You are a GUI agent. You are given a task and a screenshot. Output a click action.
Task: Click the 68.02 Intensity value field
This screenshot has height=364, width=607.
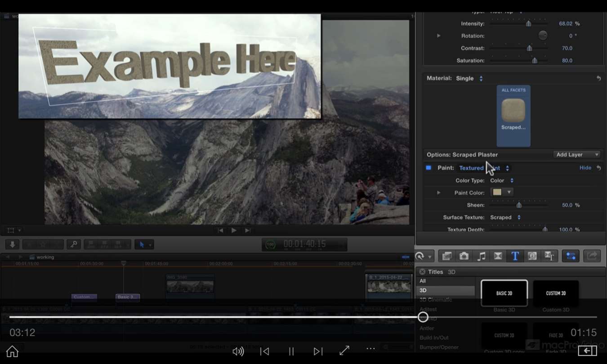(566, 24)
